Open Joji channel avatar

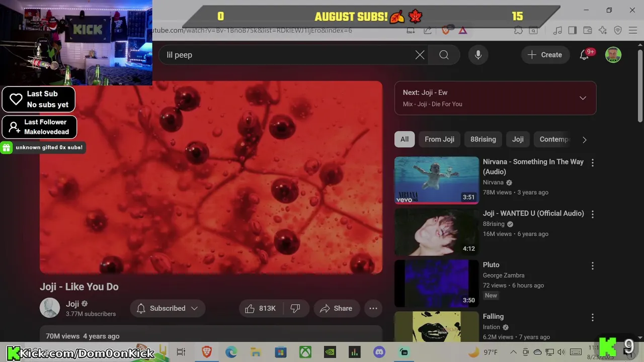point(50,308)
